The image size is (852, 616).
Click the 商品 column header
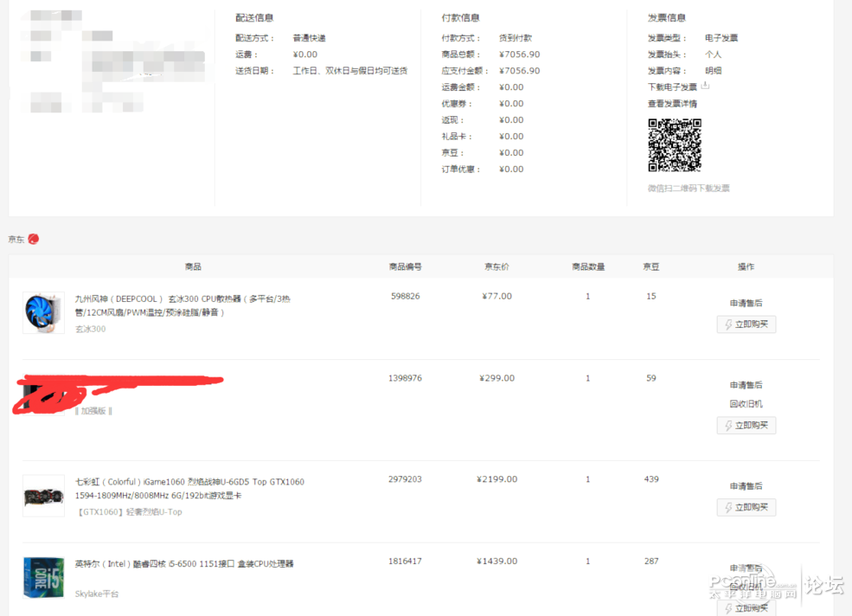[x=193, y=266]
